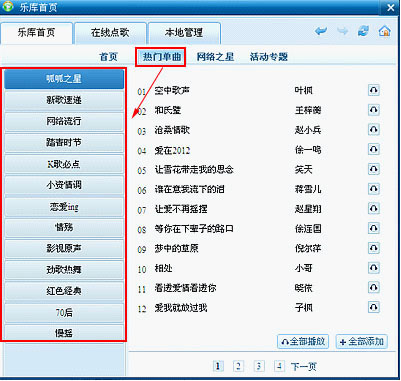Open the 本地管理 tab
The image size is (401, 381).
(x=184, y=33)
